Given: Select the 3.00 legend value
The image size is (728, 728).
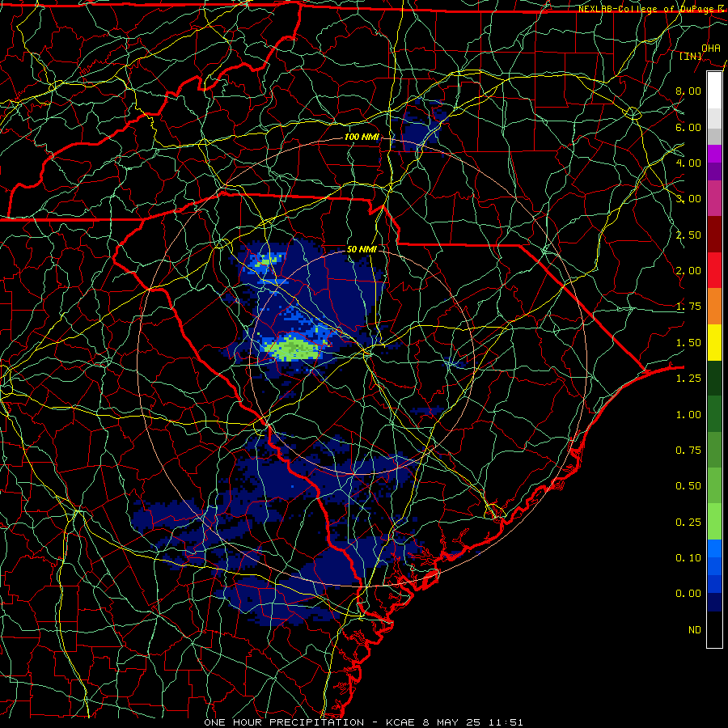Looking at the screenshot, I should point(688,199).
